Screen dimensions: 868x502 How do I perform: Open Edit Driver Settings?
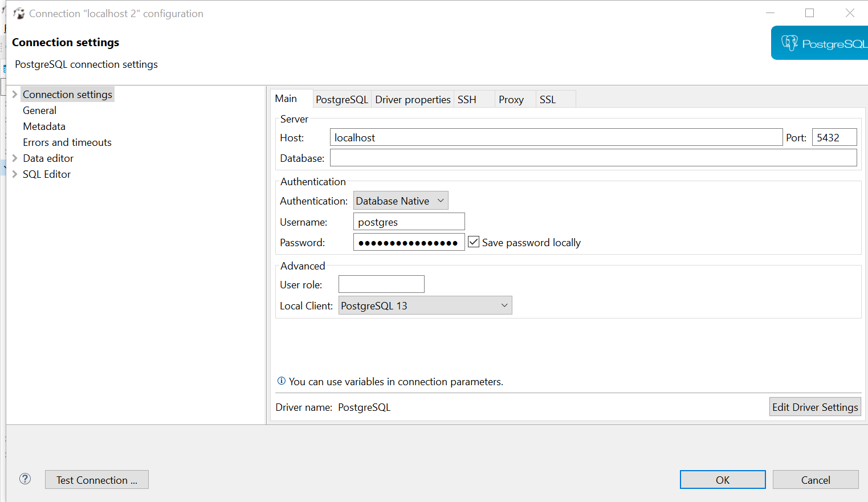click(815, 407)
